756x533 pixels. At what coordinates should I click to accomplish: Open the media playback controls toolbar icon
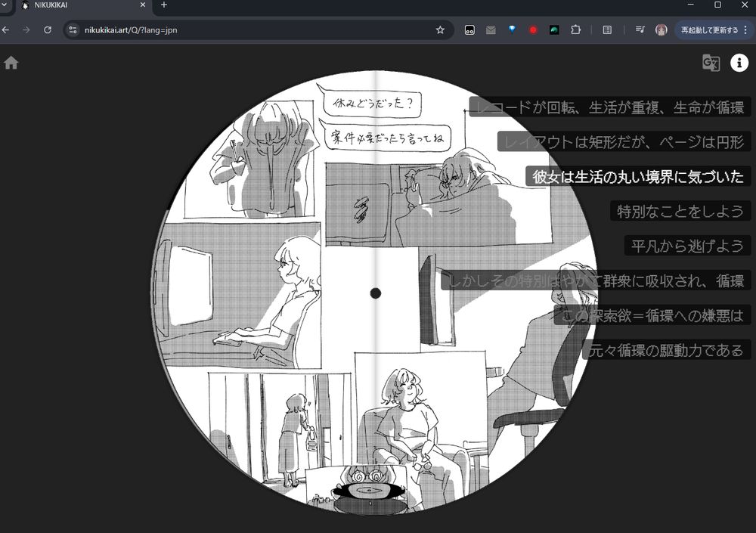coord(640,29)
